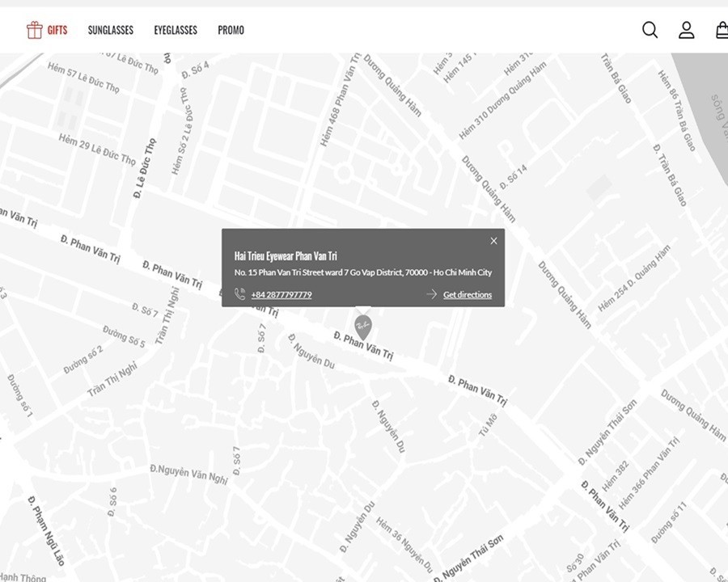Image resolution: width=728 pixels, height=582 pixels.
Task: Open the shopping bag icon
Action: coord(722,30)
